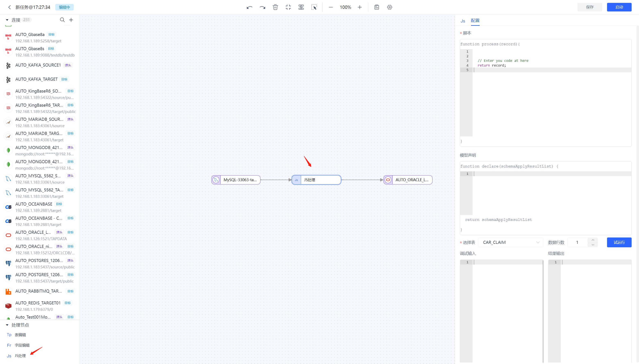Increase 数据行数 with up stepper
The width and height of the screenshot is (639, 364).
point(593,240)
